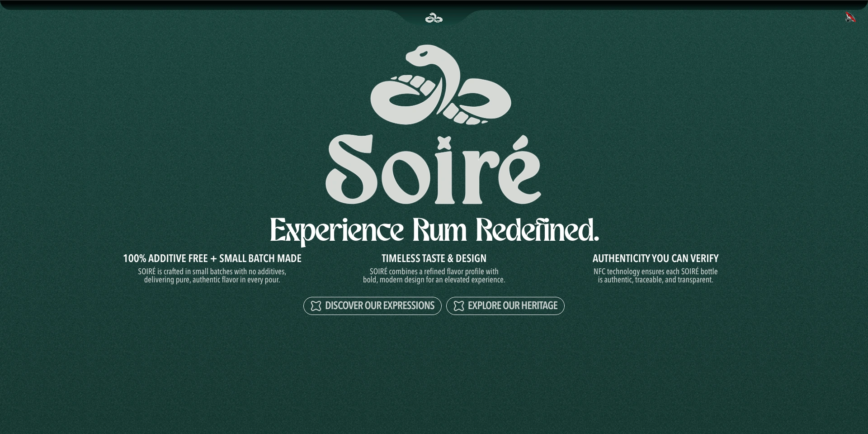868x434 pixels.
Task: Click the small snake logo in top notch
Action: 434,18
